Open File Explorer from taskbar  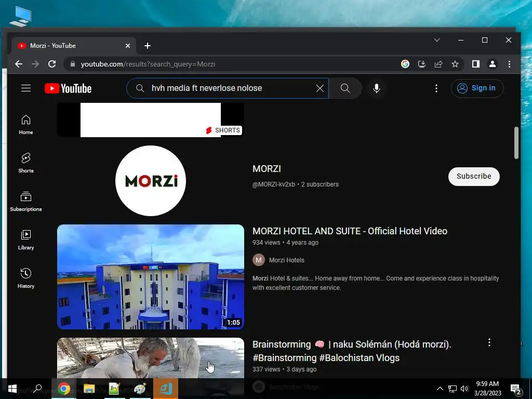click(x=89, y=389)
